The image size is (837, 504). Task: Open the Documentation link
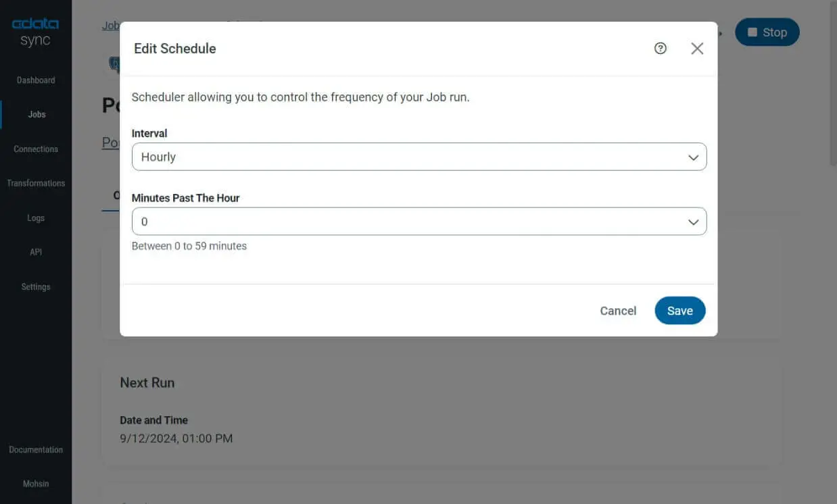pos(35,449)
